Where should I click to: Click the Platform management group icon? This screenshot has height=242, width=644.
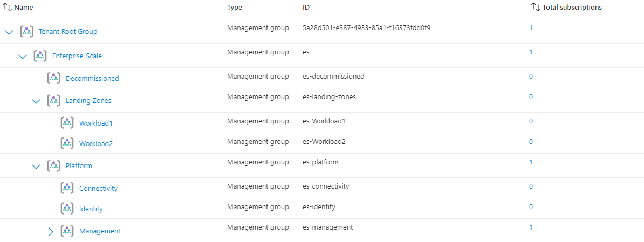point(54,166)
